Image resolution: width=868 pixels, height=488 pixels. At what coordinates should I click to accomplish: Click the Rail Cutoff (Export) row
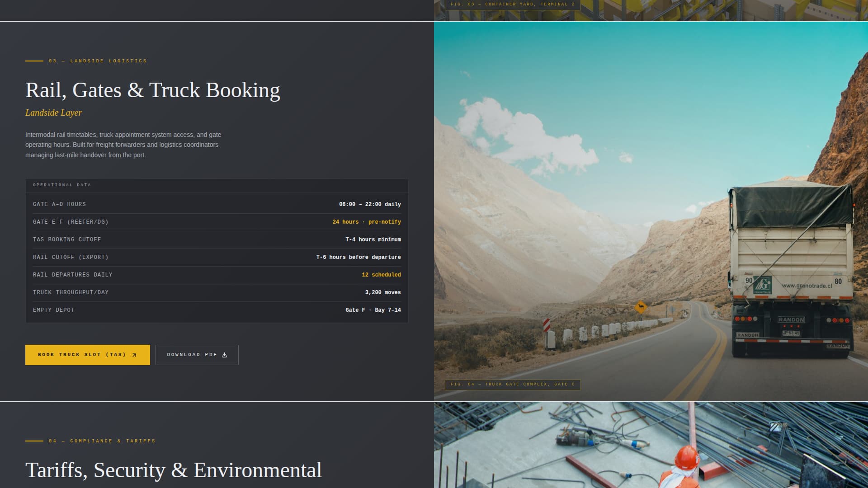click(x=217, y=257)
